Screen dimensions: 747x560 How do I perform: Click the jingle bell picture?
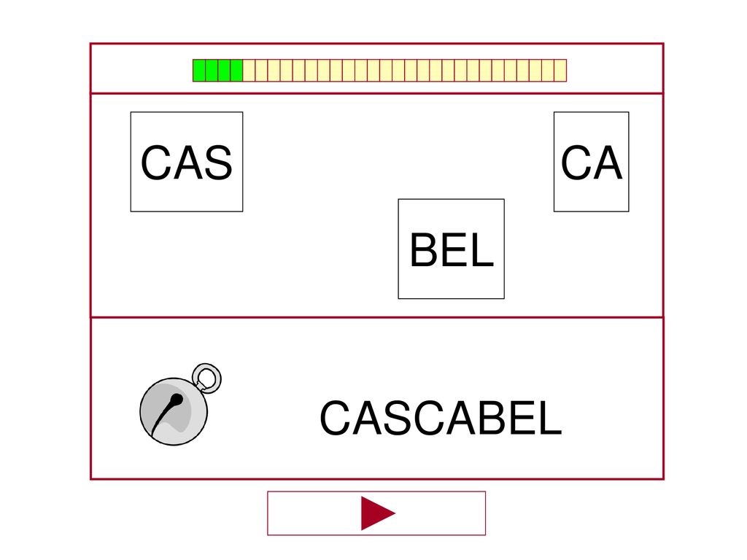(x=181, y=404)
